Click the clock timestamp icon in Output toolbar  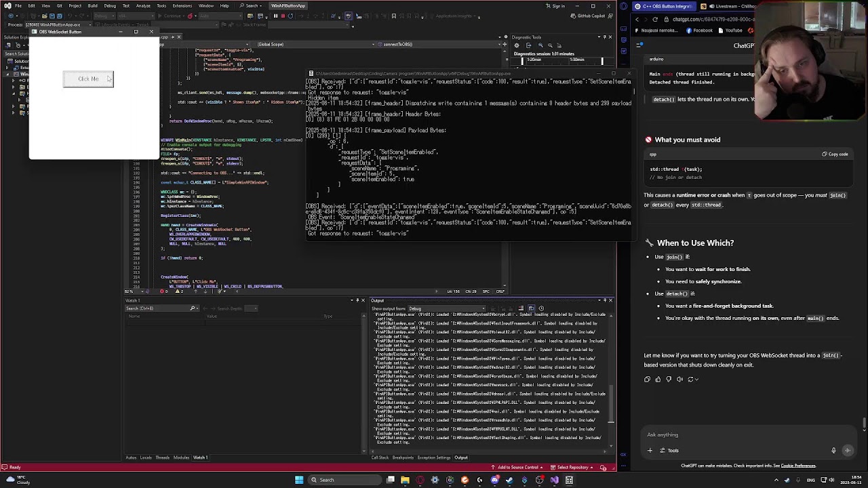click(x=541, y=309)
